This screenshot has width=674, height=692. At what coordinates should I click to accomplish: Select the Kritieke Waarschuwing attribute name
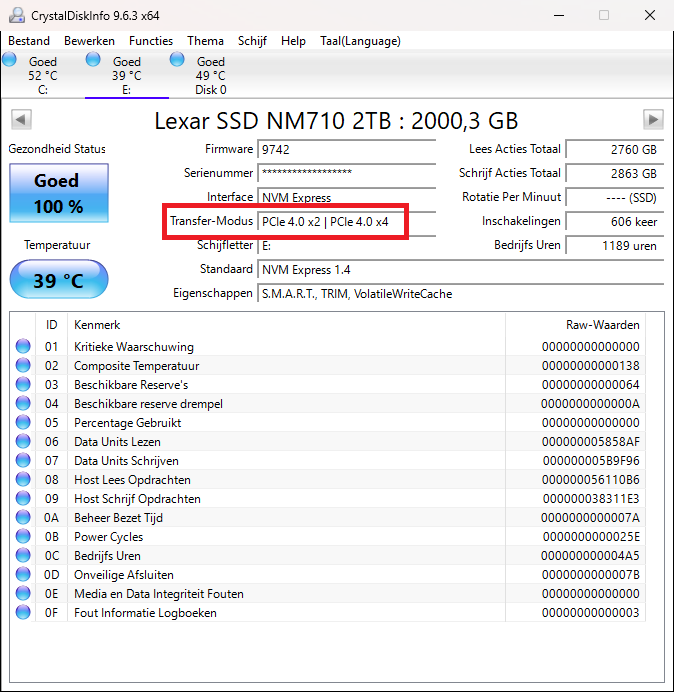pyautogui.click(x=134, y=347)
